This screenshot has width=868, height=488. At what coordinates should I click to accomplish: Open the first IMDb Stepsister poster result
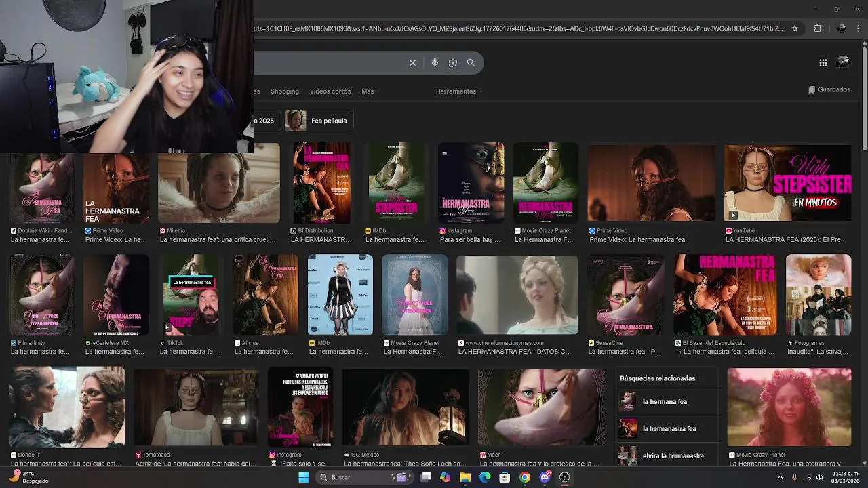click(x=397, y=183)
